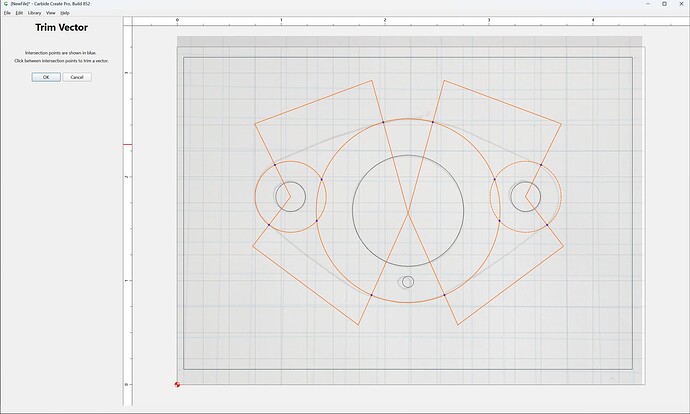
Task: Click the red marker on the vertical ruler
Action: [x=128, y=144]
